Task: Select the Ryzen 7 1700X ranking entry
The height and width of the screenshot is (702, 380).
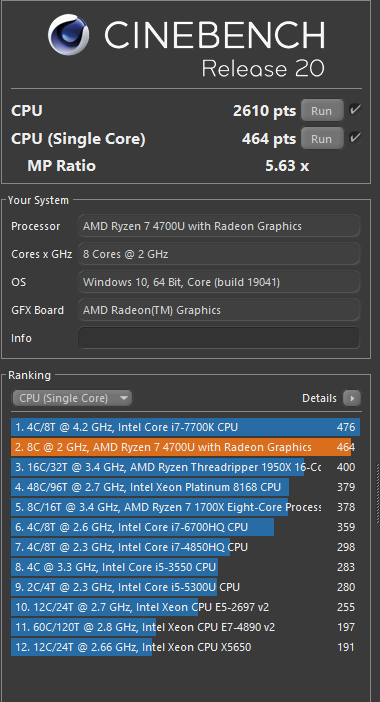Action: point(185,507)
